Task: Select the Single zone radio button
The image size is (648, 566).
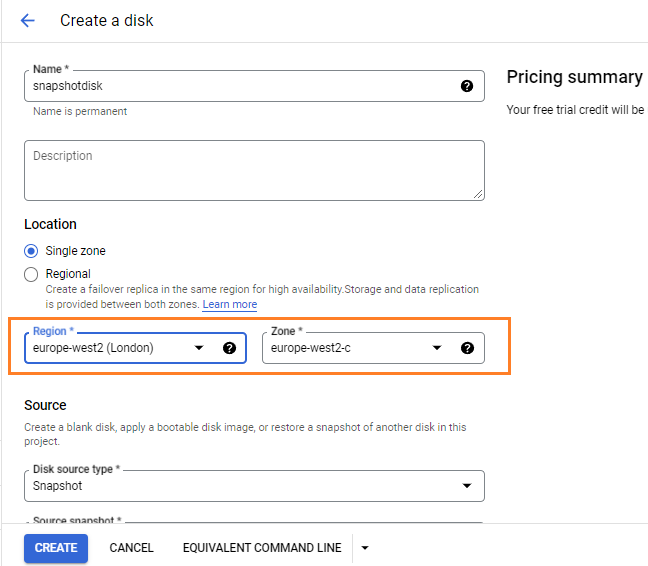Action: click(x=31, y=251)
